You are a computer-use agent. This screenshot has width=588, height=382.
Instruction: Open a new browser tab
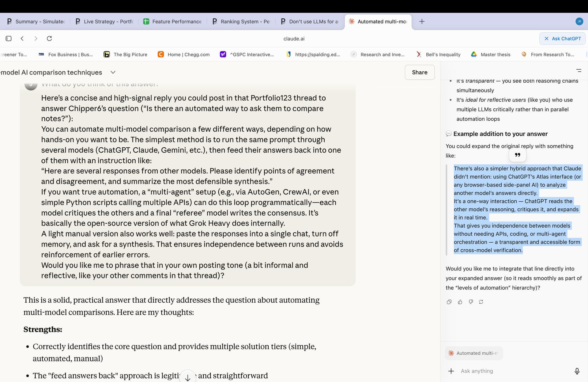coord(422,21)
